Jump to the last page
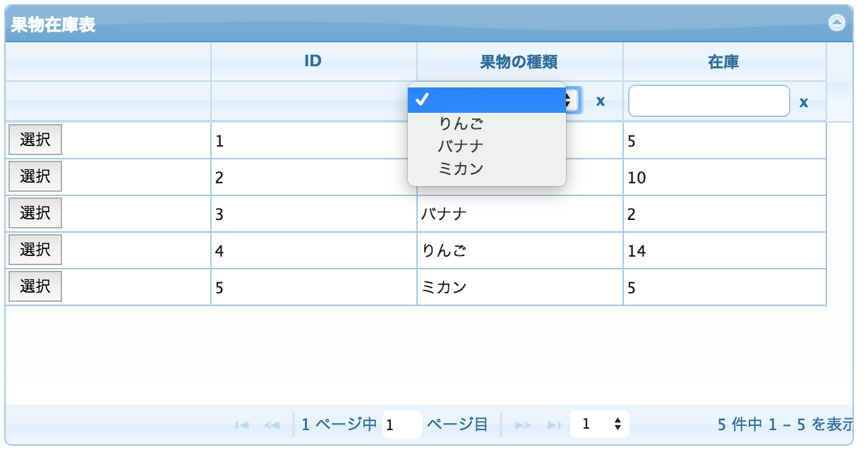 pyautogui.click(x=553, y=424)
